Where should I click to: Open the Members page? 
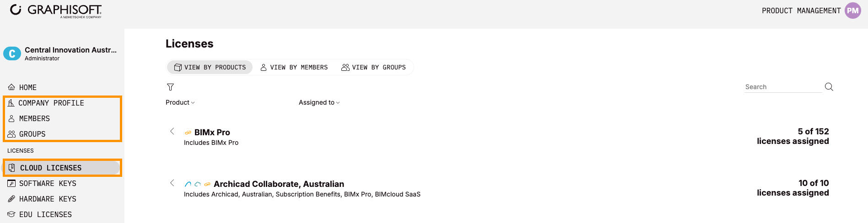(x=34, y=118)
